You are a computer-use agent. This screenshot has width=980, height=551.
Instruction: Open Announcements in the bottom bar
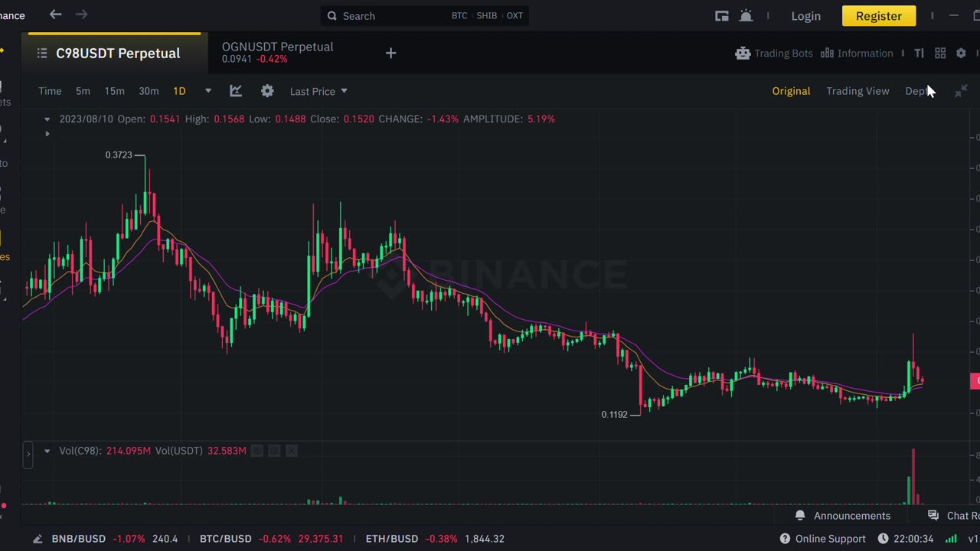[x=852, y=515]
